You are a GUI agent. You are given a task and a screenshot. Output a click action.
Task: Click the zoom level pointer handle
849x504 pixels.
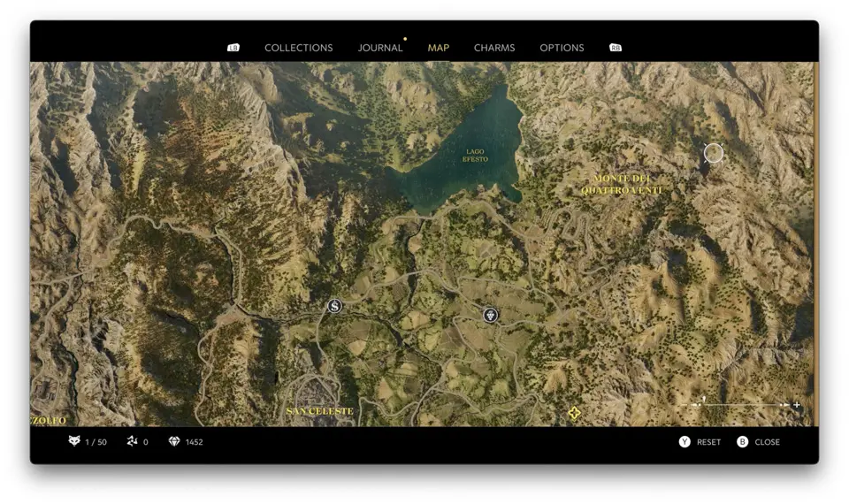(704, 400)
